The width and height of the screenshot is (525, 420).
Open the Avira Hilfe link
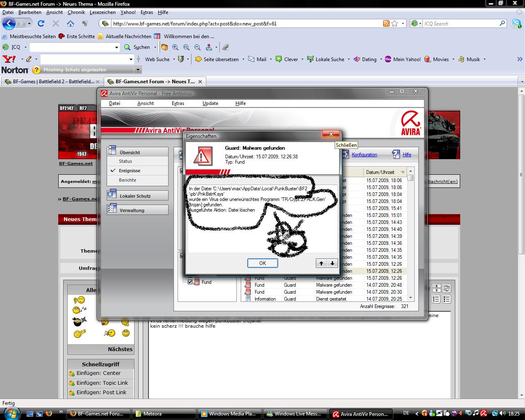(407, 155)
